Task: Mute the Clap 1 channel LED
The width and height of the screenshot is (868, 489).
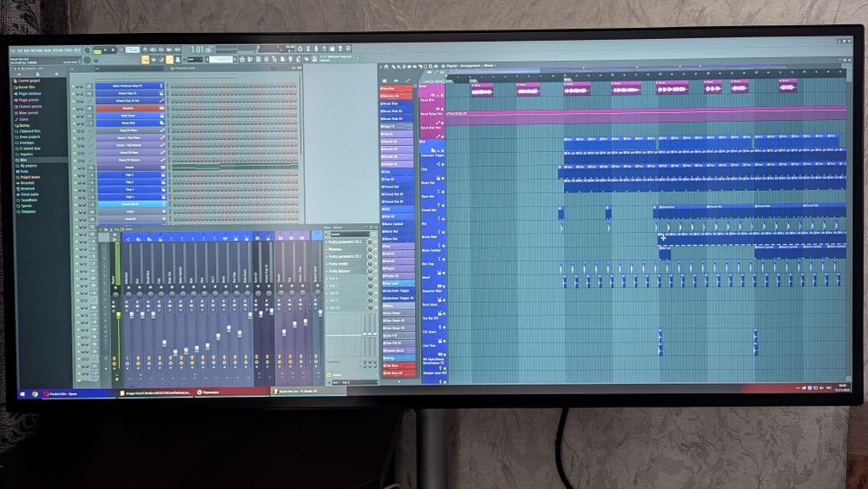Action: [x=76, y=175]
